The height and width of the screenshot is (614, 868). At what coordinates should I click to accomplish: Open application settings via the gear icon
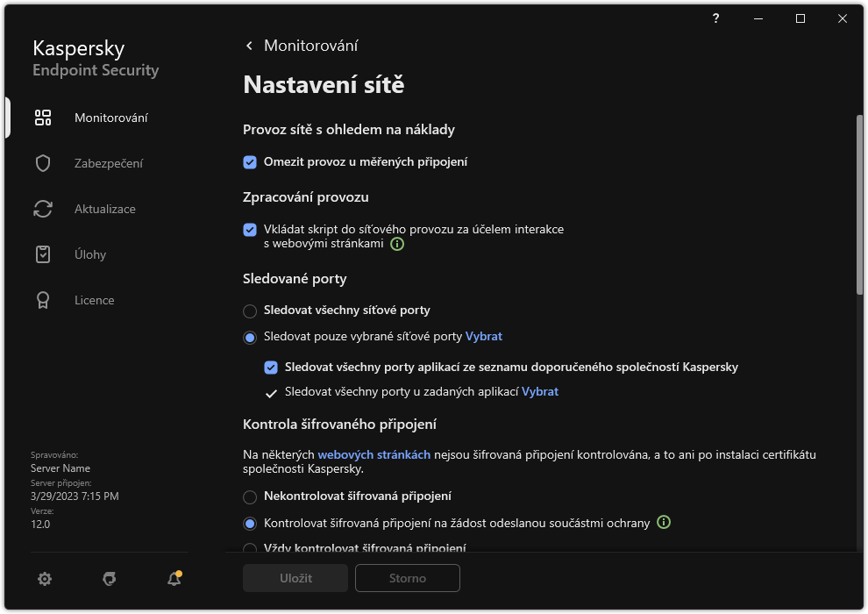tap(44, 579)
